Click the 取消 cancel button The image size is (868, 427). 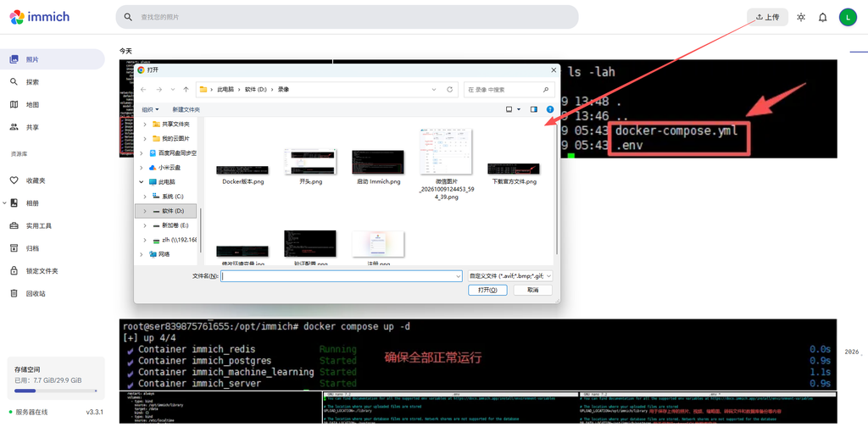[x=533, y=290]
